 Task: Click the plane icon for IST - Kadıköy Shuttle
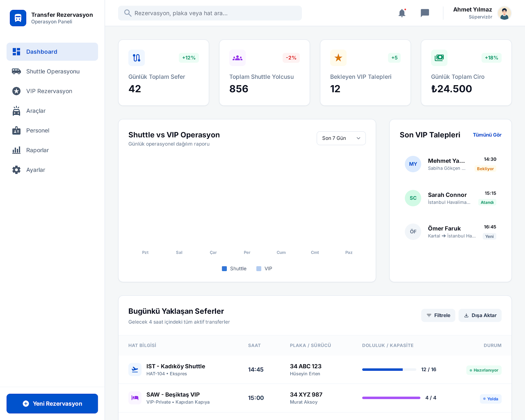(135, 369)
